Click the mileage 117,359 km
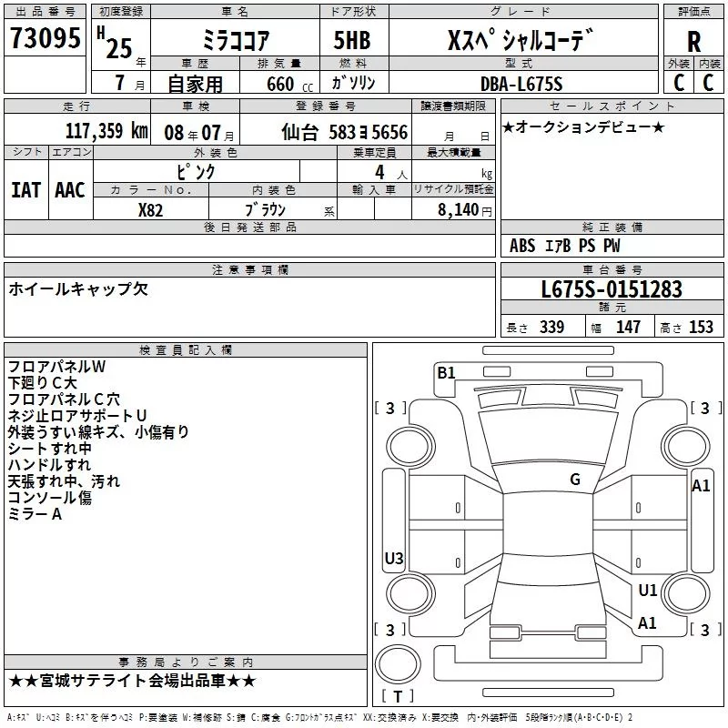 [106, 131]
